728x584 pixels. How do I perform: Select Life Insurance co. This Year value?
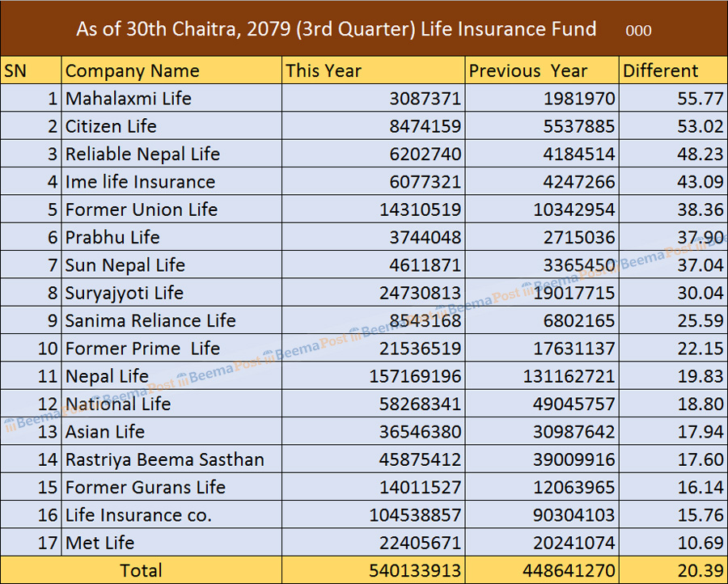pos(414,515)
